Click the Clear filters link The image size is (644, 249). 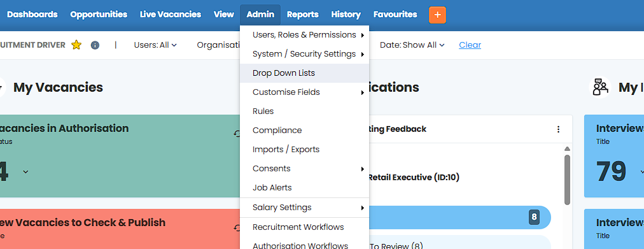click(x=470, y=45)
